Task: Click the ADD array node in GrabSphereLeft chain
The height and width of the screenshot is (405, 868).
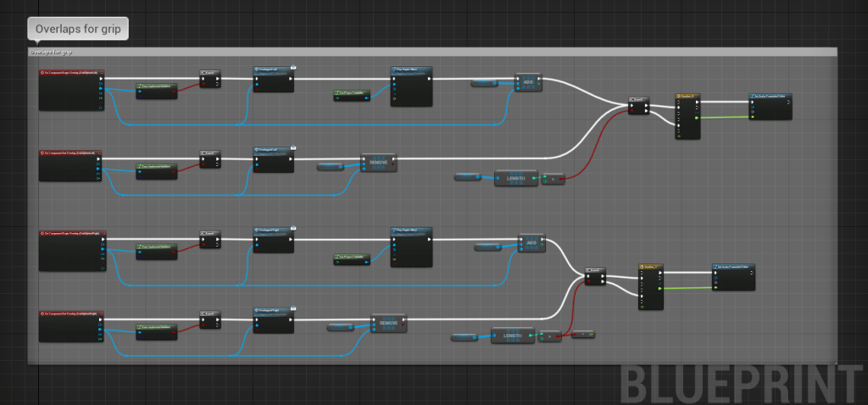Action: pyautogui.click(x=528, y=82)
